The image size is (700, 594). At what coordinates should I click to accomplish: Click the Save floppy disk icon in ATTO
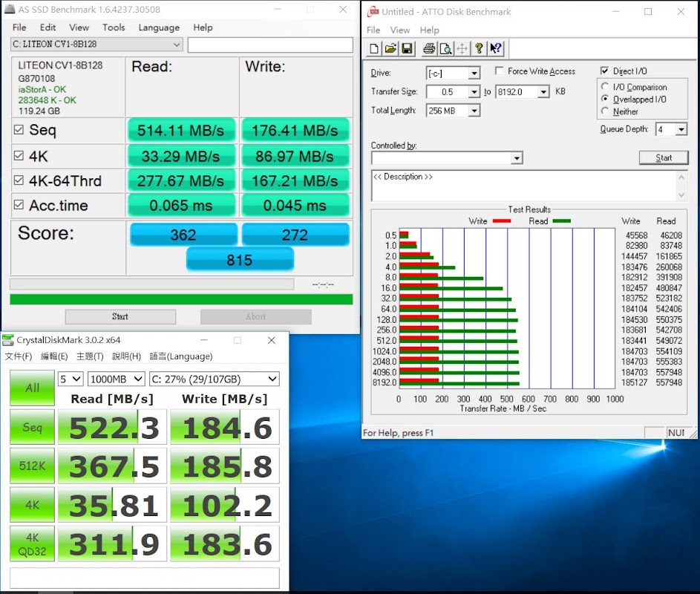click(407, 49)
